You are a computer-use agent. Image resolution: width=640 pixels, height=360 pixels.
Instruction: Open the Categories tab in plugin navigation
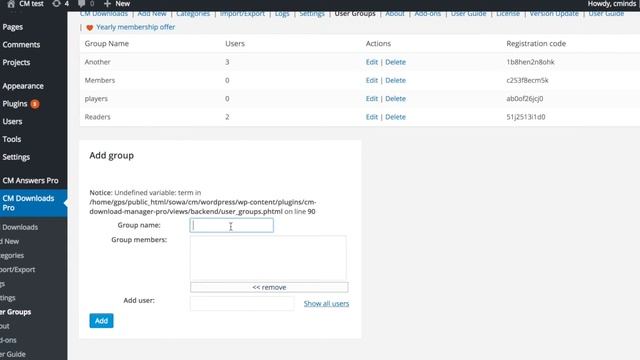pyautogui.click(x=193, y=14)
